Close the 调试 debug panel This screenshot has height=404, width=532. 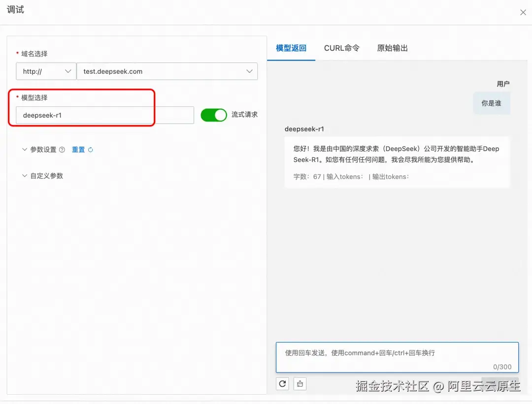coord(523,12)
